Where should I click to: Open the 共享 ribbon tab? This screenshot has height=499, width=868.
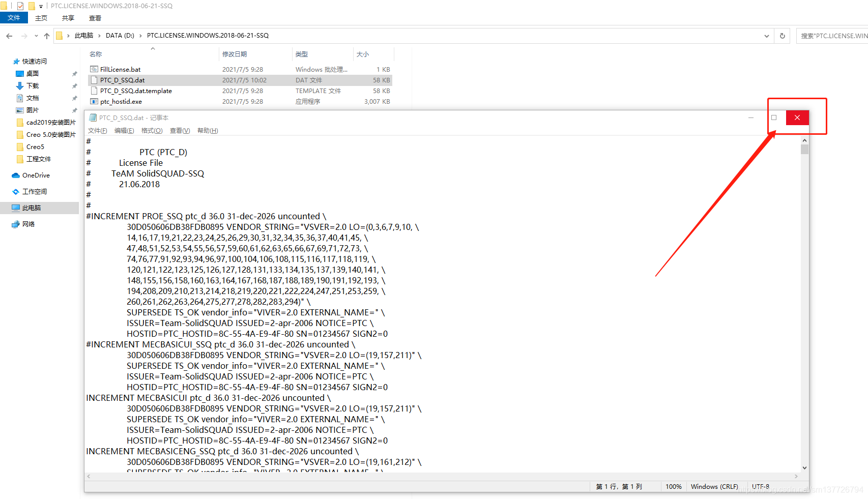click(x=68, y=18)
